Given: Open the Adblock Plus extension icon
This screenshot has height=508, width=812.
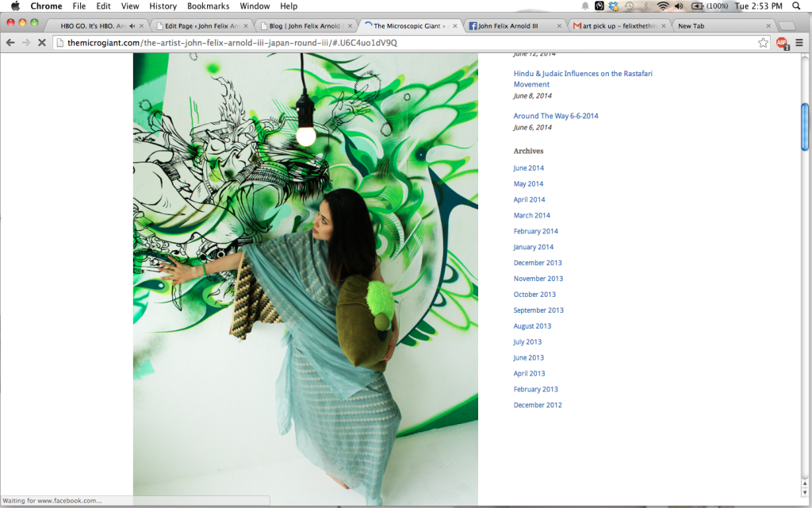Looking at the screenshot, I should 782,43.
